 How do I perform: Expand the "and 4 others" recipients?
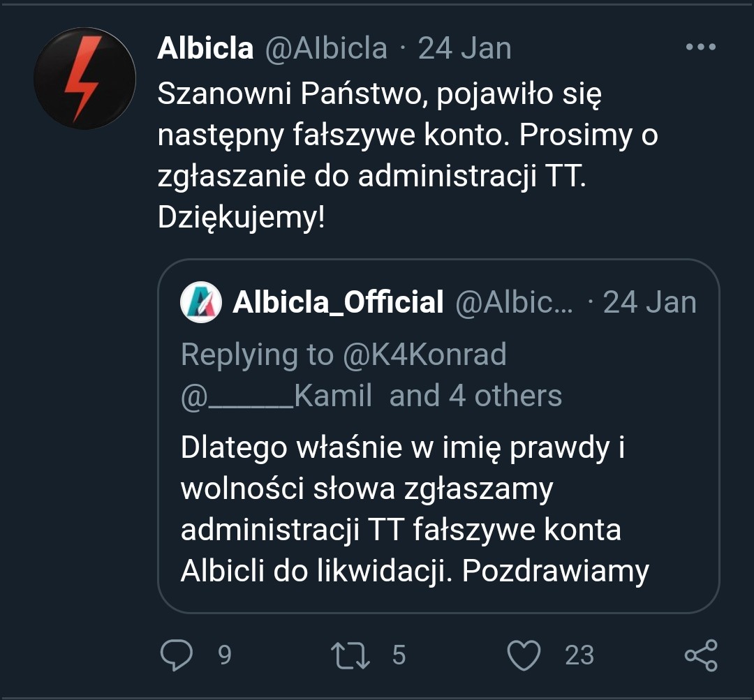475,396
